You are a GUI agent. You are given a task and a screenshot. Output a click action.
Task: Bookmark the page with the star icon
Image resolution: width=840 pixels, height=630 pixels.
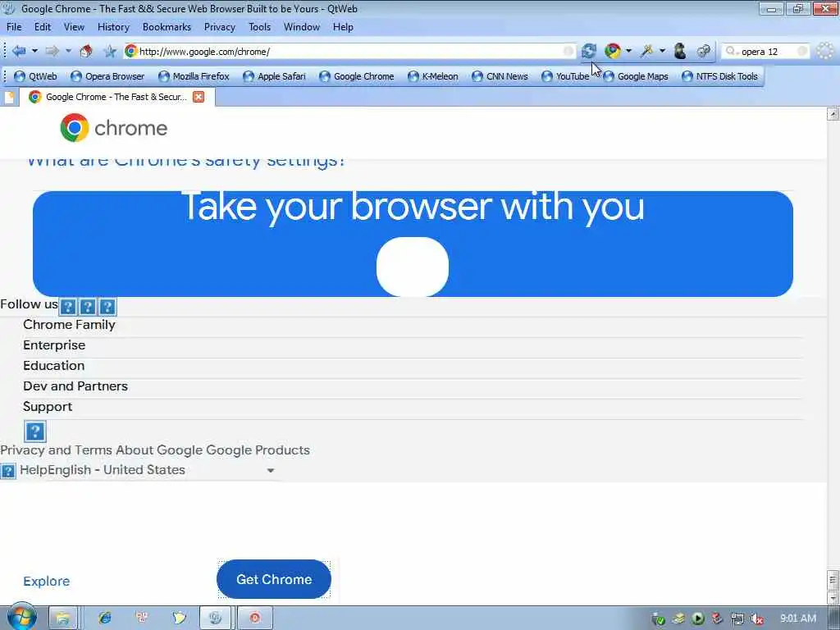click(110, 52)
